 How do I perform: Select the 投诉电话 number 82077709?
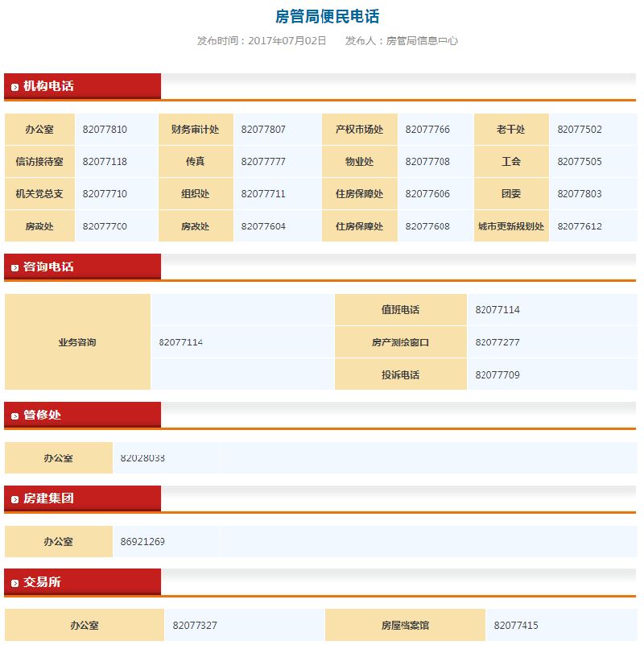click(497, 374)
